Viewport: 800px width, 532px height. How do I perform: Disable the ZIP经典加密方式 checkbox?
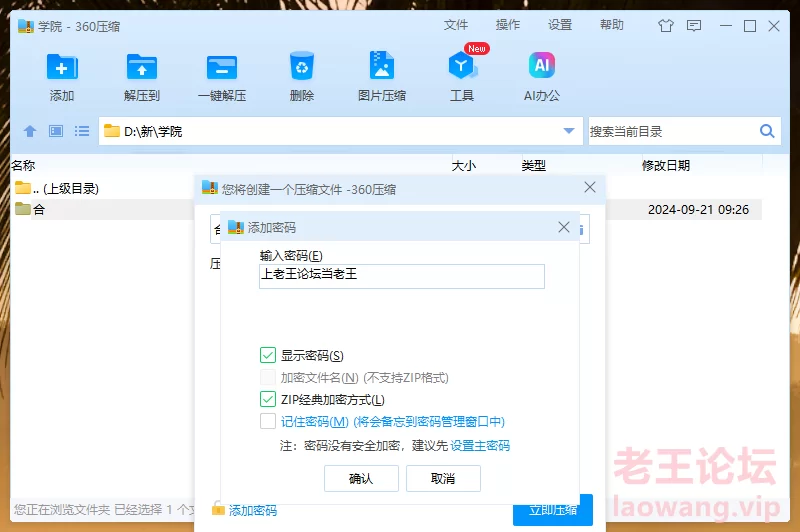pyautogui.click(x=268, y=400)
